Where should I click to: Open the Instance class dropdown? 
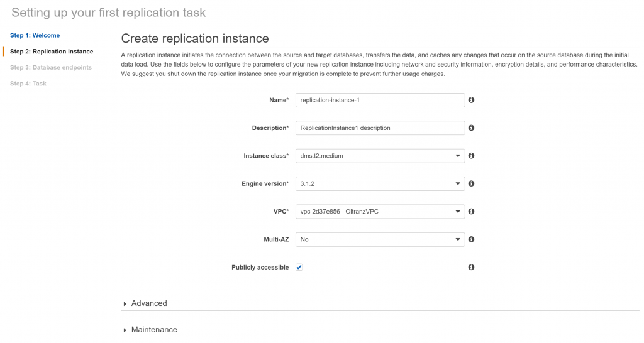click(x=380, y=156)
